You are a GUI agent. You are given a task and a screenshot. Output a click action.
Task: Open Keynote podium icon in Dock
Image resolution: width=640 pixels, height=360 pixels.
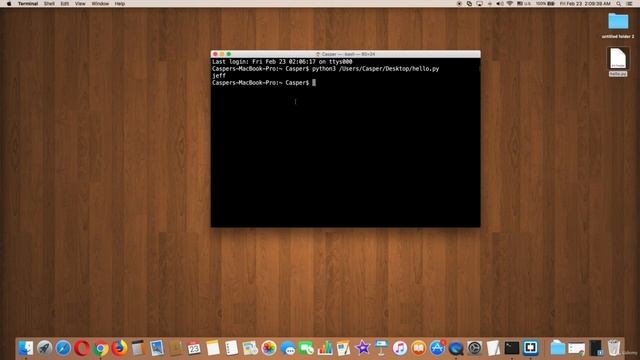tap(381, 348)
